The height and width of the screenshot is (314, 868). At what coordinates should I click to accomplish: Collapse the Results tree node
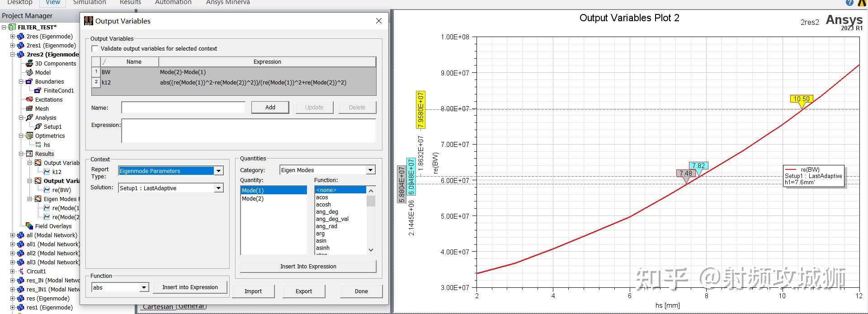coord(21,154)
